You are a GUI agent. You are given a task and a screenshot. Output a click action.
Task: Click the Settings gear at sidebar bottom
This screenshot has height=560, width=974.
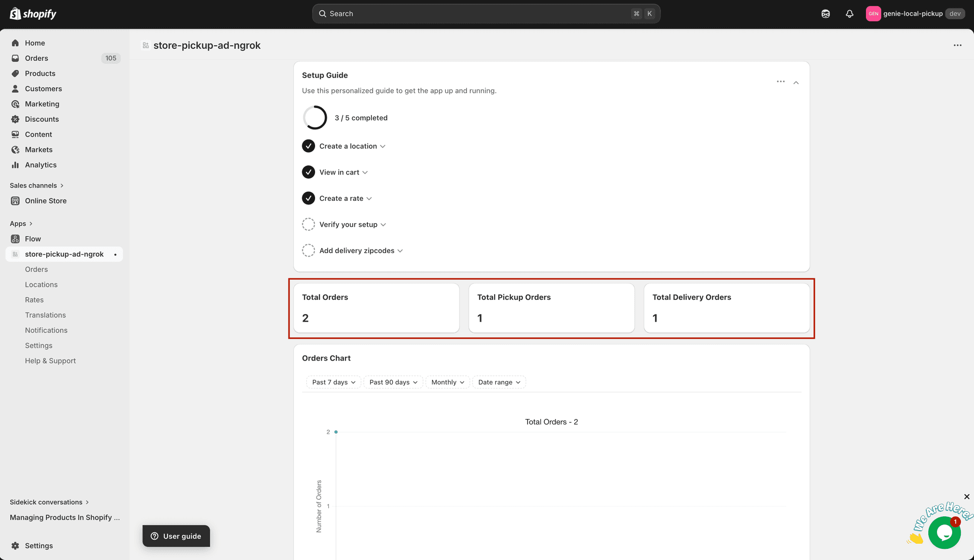[15, 546]
